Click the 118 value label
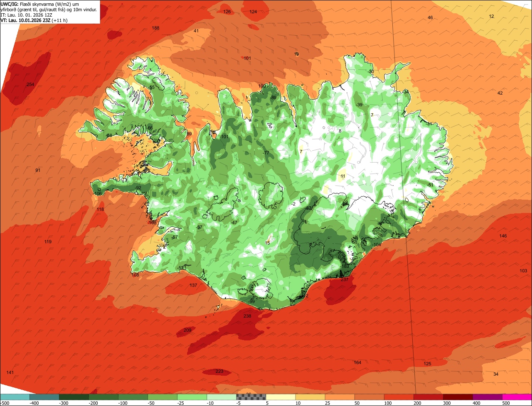The height and width of the screenshot is (406, 532). tap(100, 210)
